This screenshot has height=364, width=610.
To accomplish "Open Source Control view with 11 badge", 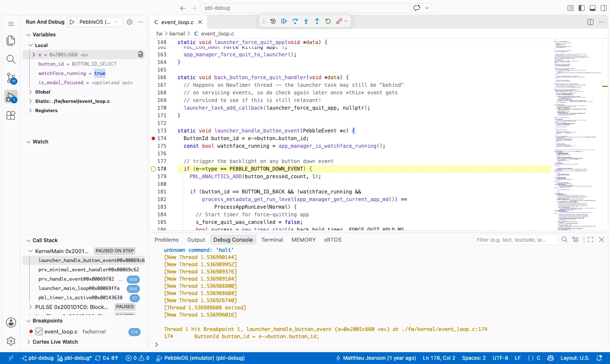I will click(x=11, y=78).
